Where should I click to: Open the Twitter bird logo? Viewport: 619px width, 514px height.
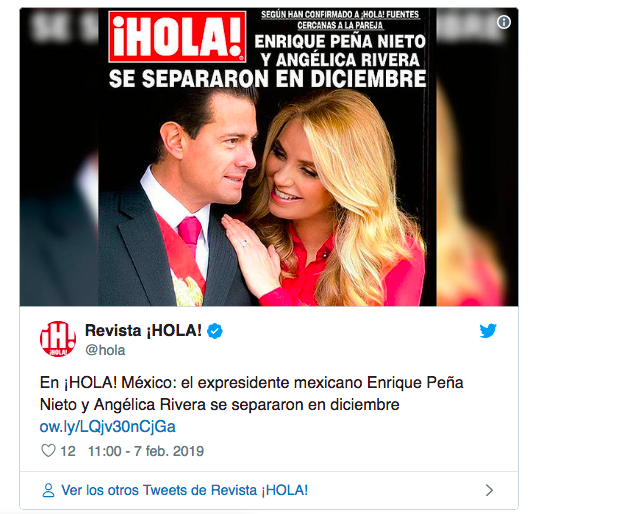point(488,331)
